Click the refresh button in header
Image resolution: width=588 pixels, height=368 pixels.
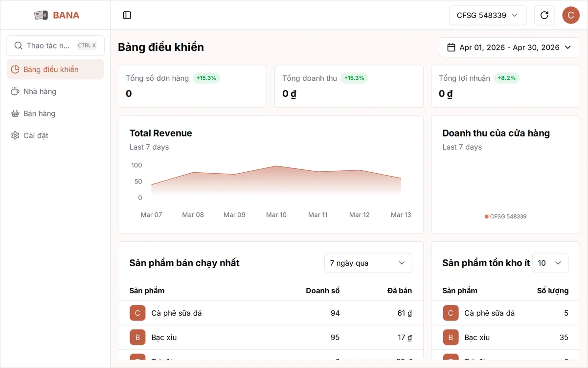[x=544, y=15]
